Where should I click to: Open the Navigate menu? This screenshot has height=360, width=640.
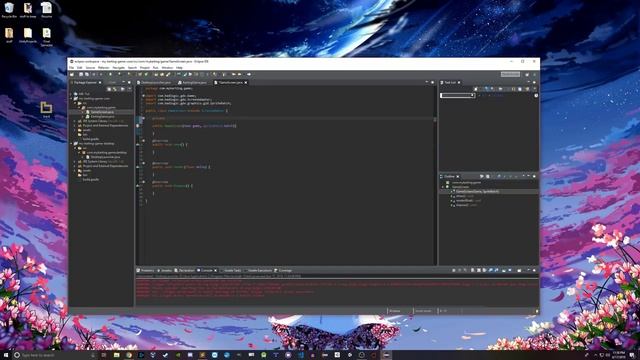click(118, 68)
